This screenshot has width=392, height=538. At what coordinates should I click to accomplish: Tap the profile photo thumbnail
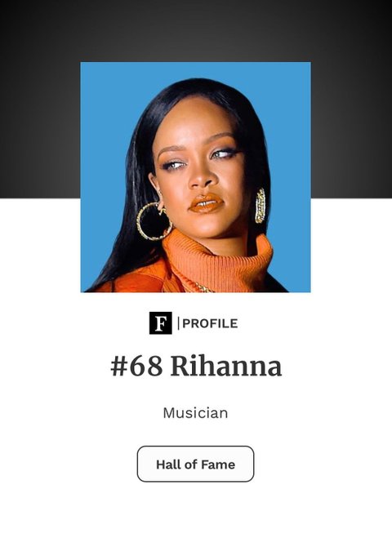[196, 177]
